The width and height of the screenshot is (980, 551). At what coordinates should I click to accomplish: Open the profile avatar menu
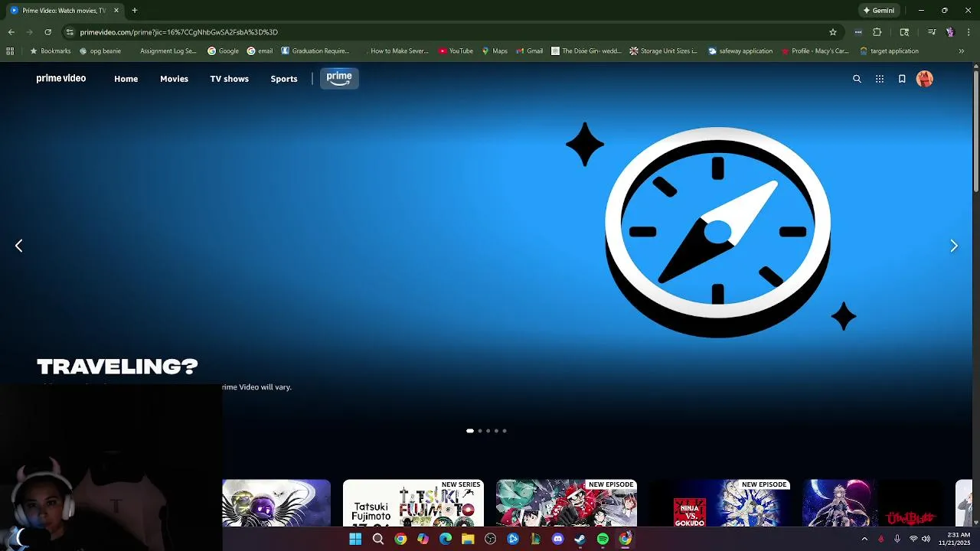(925, 79)
